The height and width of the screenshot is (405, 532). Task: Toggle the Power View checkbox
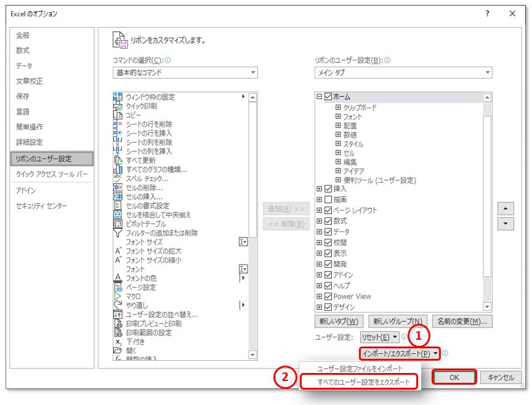(328, 297)
